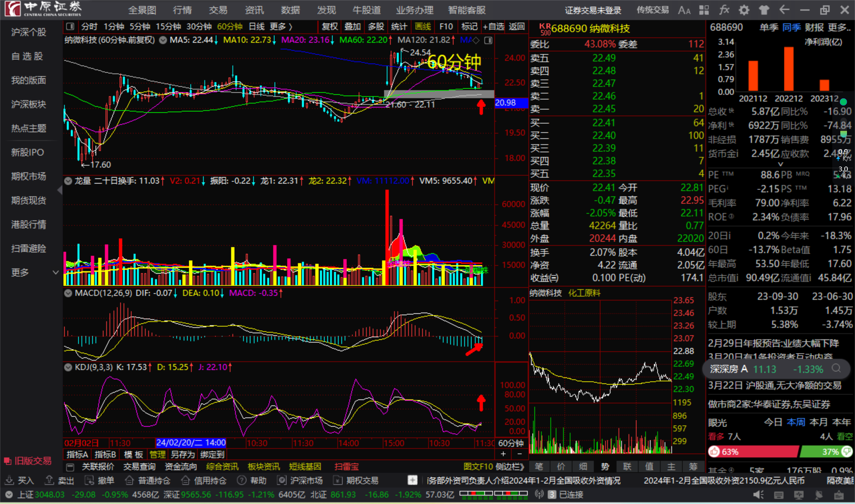This screenshot has width=855, height=504.
Task: Open the formula fx editor icon
Action: coord(724,10)
